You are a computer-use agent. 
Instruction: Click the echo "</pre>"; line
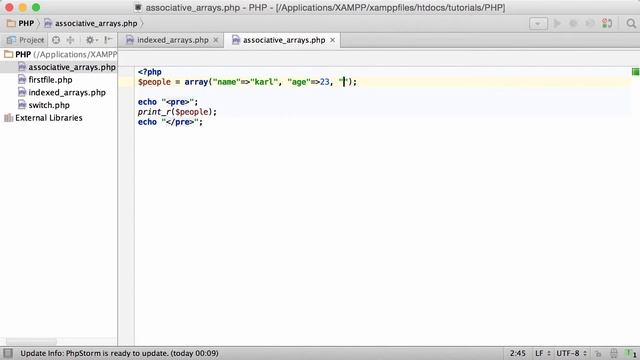click(170, 122)
